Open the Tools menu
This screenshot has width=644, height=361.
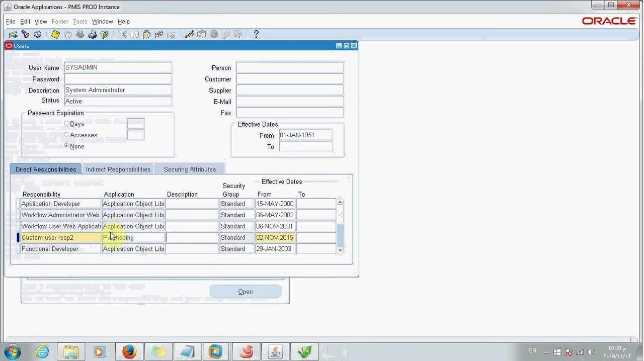coord(80,22)
